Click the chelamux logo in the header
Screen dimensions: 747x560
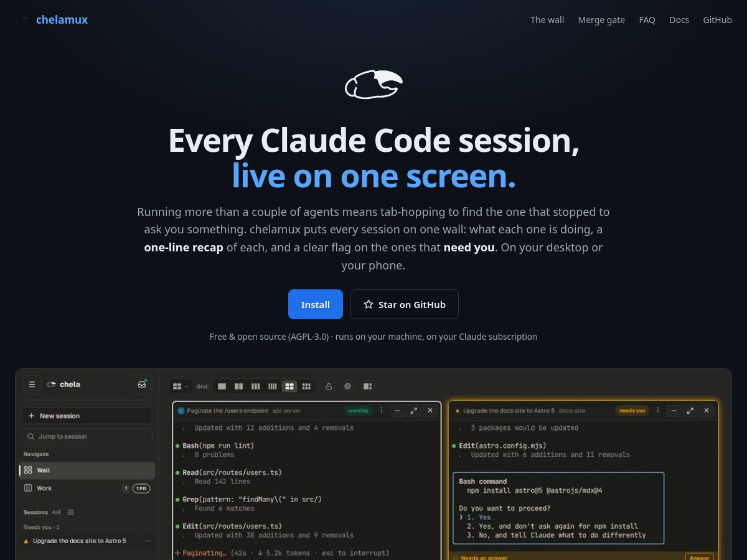[x=52, y=20]
